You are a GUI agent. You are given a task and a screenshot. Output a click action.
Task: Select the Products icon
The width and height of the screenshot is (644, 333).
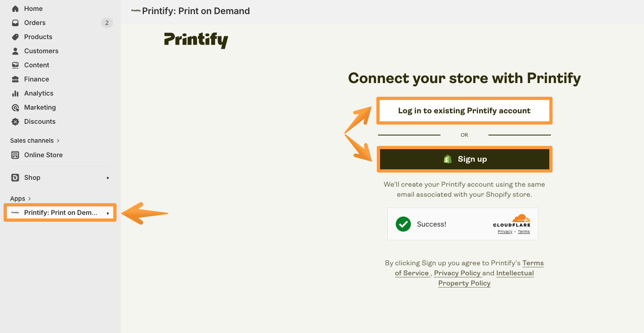tap(15, 37)
